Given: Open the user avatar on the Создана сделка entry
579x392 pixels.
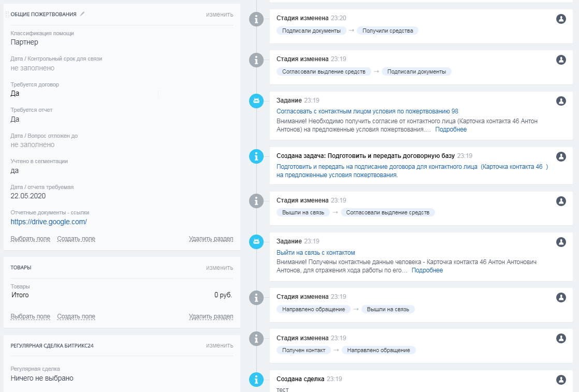Looking at the screenshot, I should pyautogui.click(x=561, y=380).
